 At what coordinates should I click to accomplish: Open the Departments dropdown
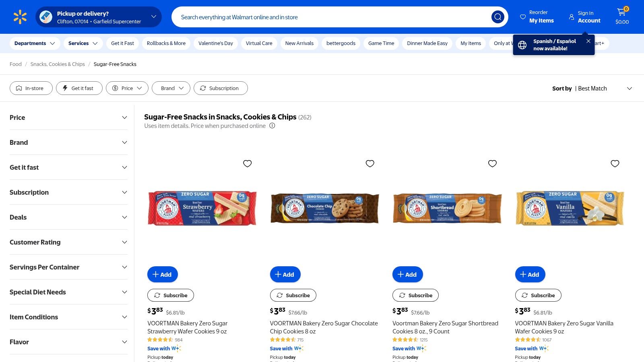(35, 43)
